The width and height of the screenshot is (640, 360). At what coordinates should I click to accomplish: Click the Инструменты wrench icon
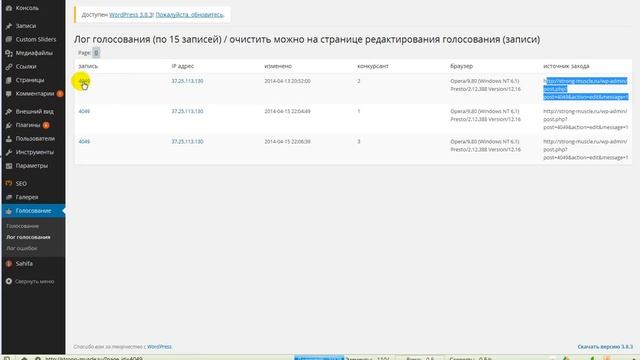tap(9, 152)
